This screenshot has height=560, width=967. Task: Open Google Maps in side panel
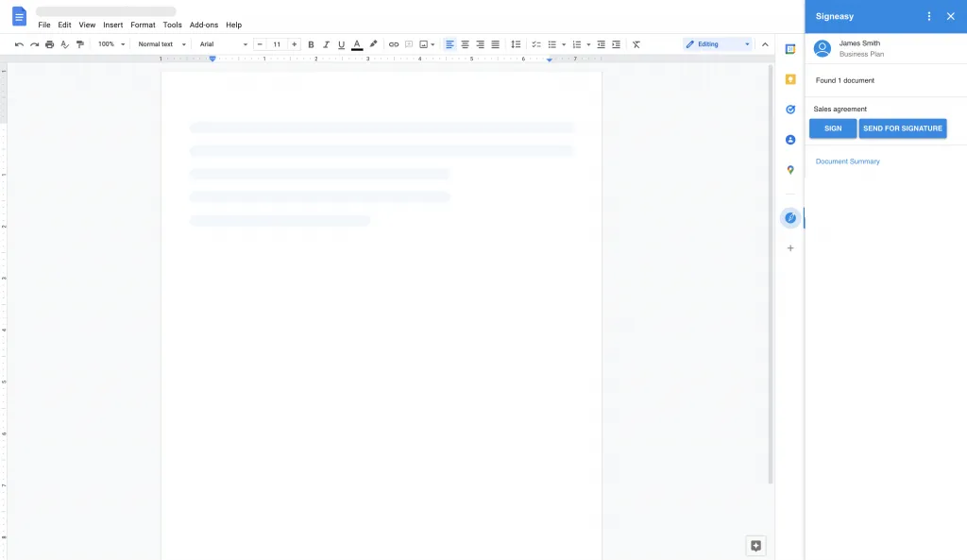790,170
